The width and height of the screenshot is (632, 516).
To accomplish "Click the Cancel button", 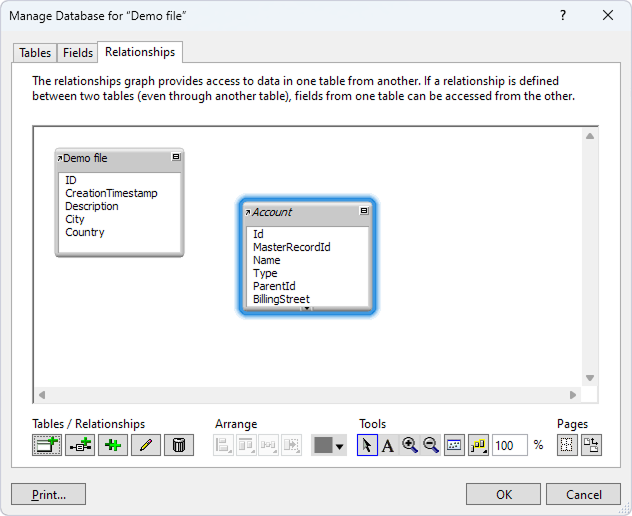I will pyautogui.click(x=583, y=494).
